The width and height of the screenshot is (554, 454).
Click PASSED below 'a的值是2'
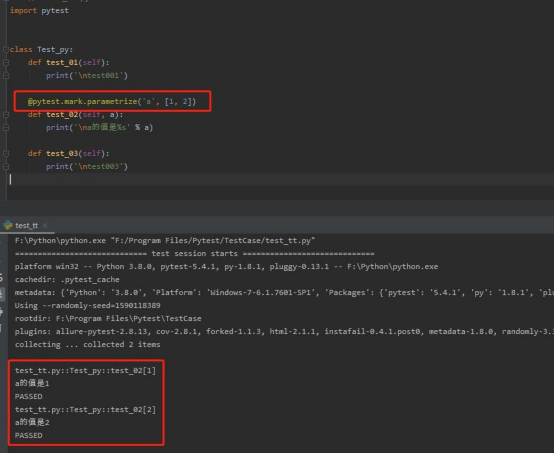coord(29,435)
